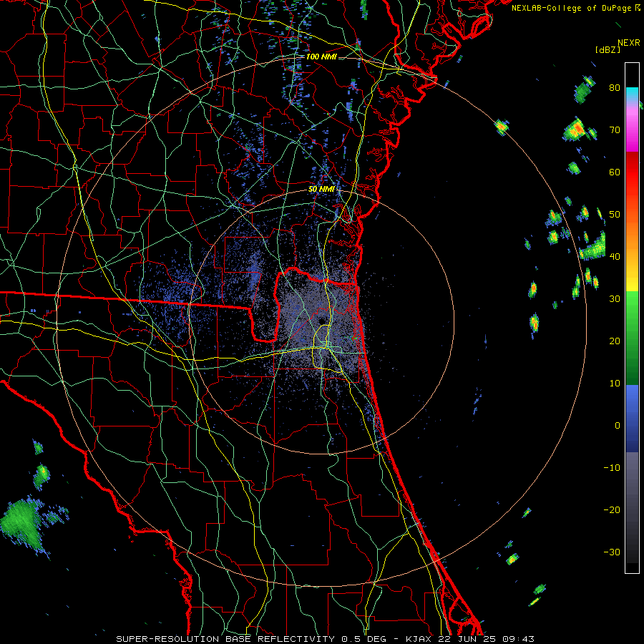Click the 50 NMI range ring label
The image size is (644, 644).
coord(321,190)
